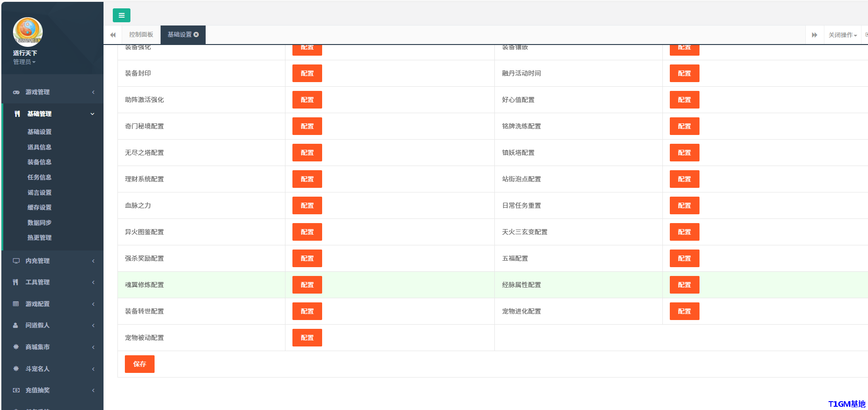Click the tab scroll-right double arrow
The width and height of the screenshot is (868, 410).
pyautogui.click(x=815, y=35)
